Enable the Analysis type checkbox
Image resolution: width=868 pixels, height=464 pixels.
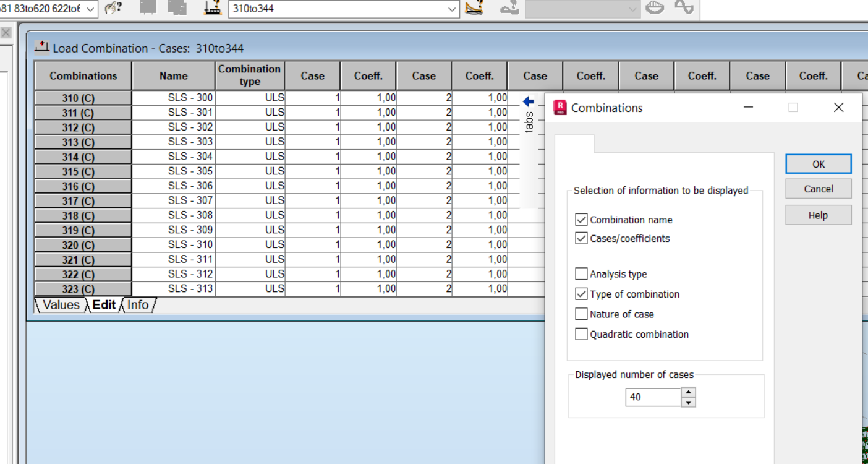coord(581,273)
